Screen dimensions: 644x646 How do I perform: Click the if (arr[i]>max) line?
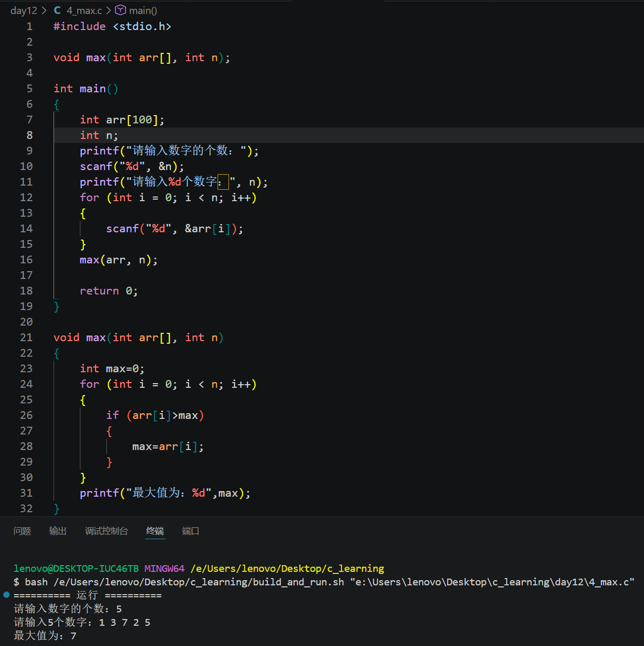[155, 415]
